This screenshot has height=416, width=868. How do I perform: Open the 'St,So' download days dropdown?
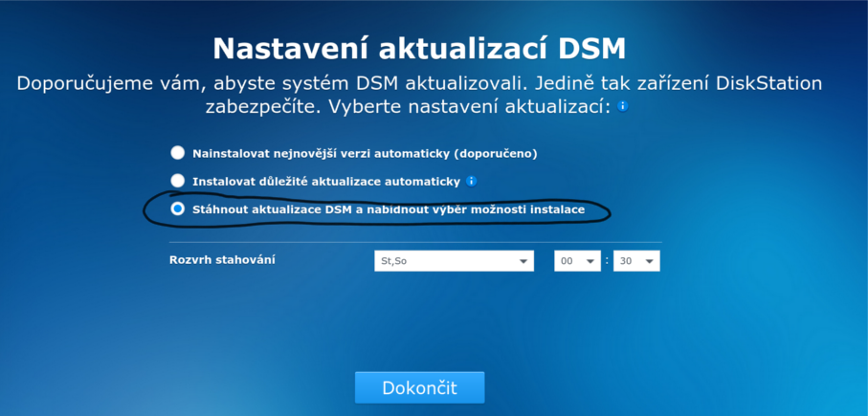click(x=454, y=261)
